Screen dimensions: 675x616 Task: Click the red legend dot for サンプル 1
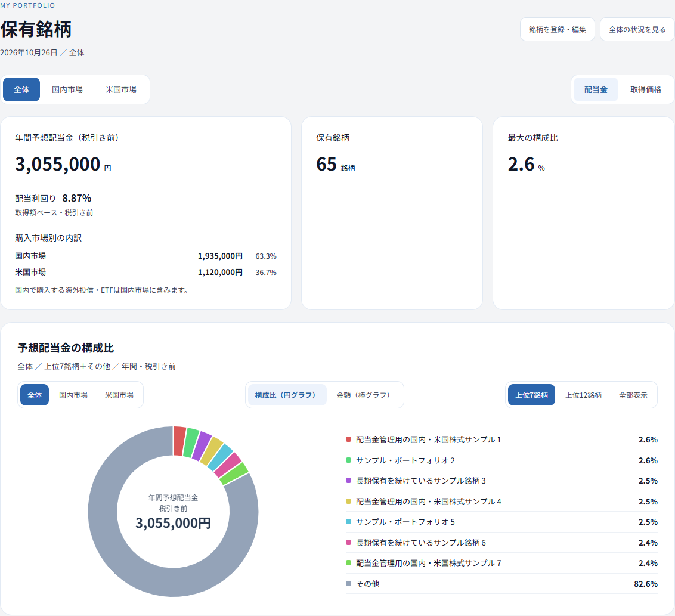349,439
